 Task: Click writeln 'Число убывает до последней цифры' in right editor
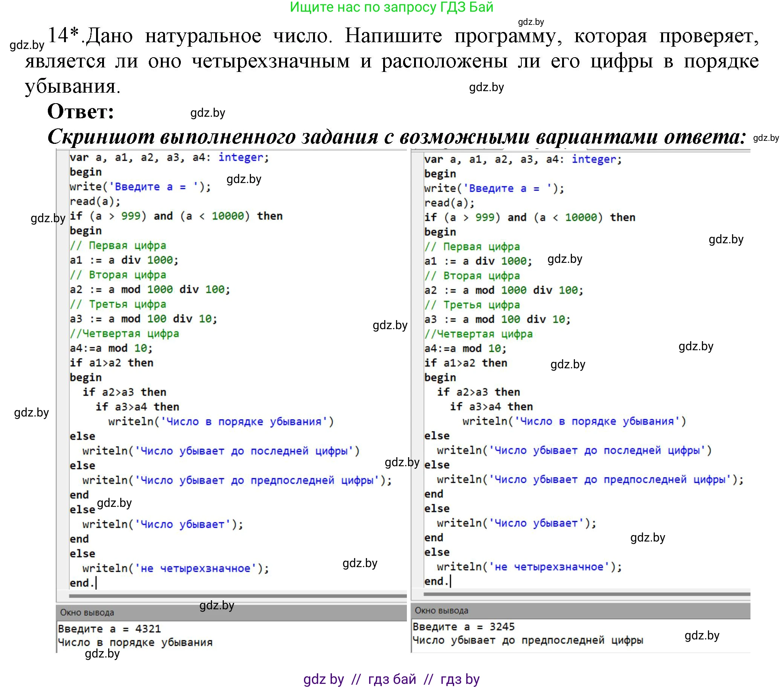coord(574,450)
